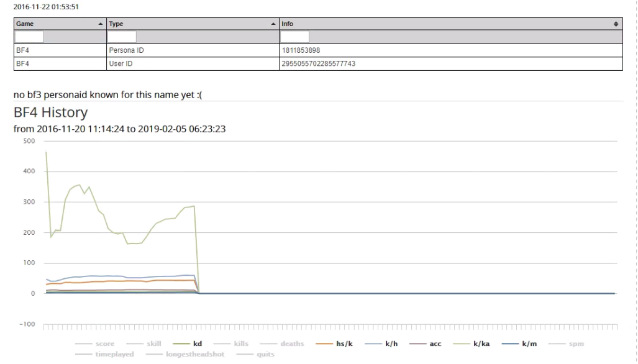Click the no bf3 personaid message
Screen dimensions: 638x364
pyautogui.click(x=108, y=95)
